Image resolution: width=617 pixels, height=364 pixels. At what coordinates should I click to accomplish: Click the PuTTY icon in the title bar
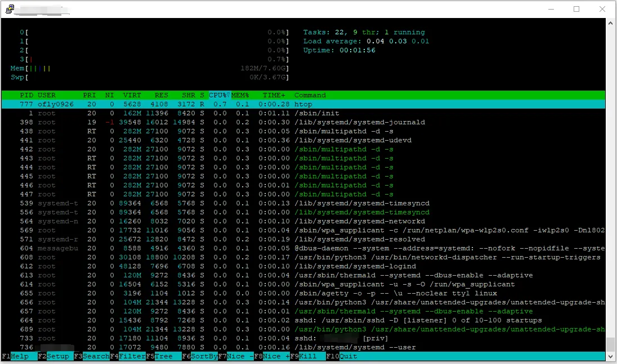pyautogui.click(x=10, y=9)
